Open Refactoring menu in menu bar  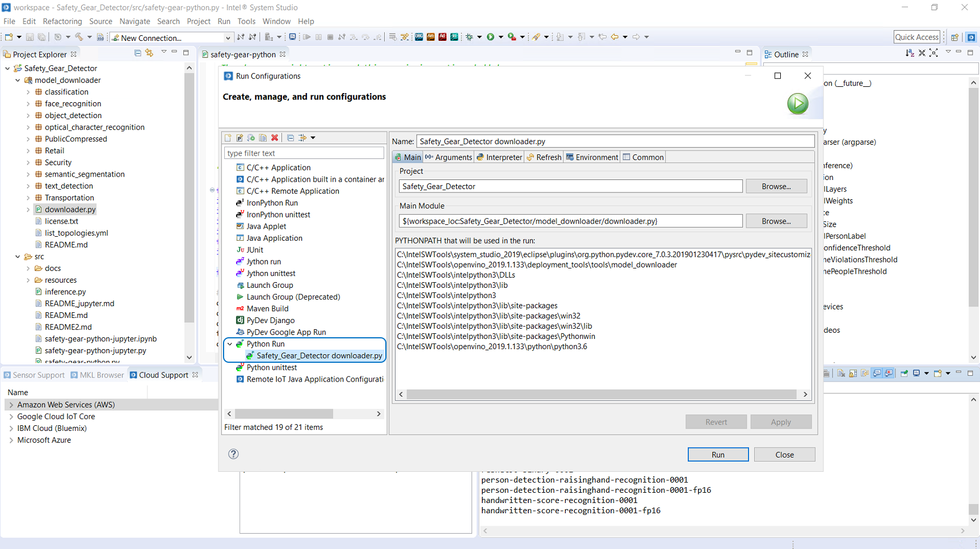point(62,22)
